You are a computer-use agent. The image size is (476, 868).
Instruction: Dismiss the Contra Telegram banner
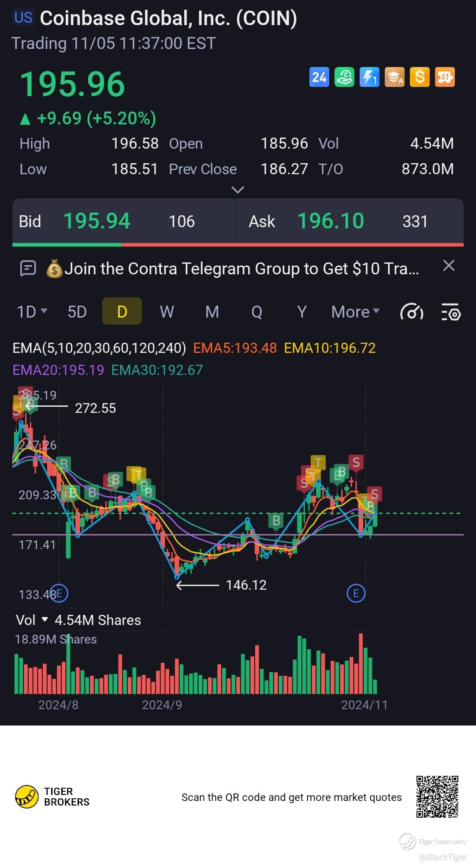(449, 266)
